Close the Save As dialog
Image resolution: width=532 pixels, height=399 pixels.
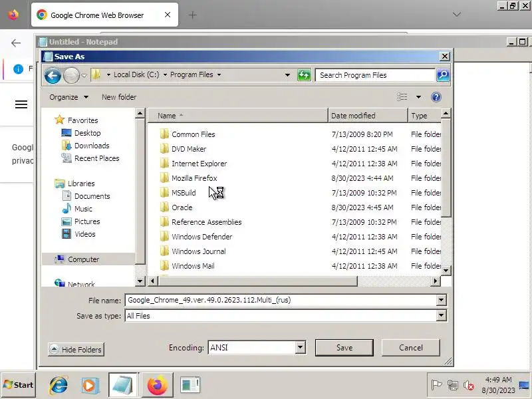(x=444, y=57)
